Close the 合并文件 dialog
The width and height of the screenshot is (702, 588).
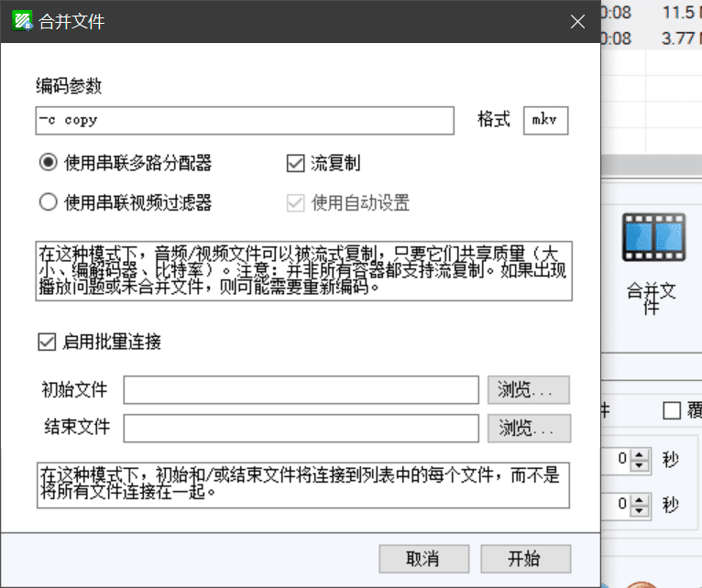tap(577, 23)
